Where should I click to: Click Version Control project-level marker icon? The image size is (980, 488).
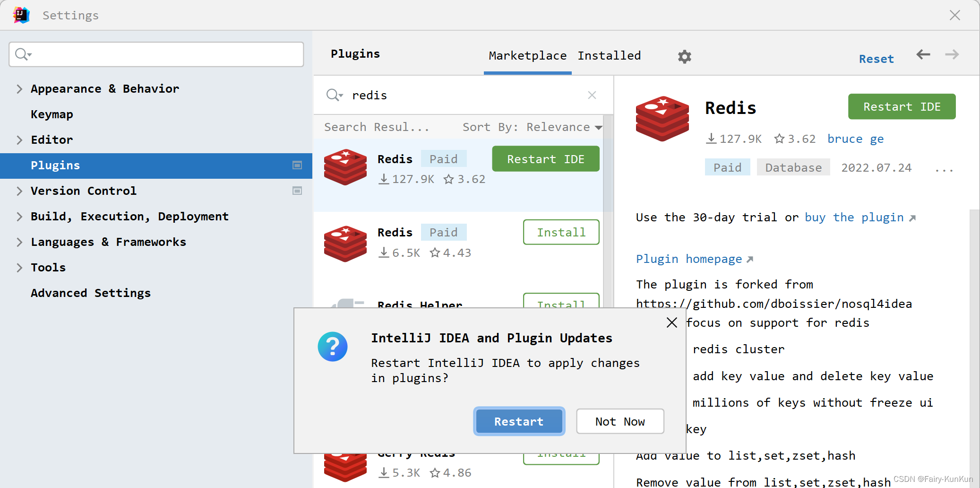tap(297, 191)
